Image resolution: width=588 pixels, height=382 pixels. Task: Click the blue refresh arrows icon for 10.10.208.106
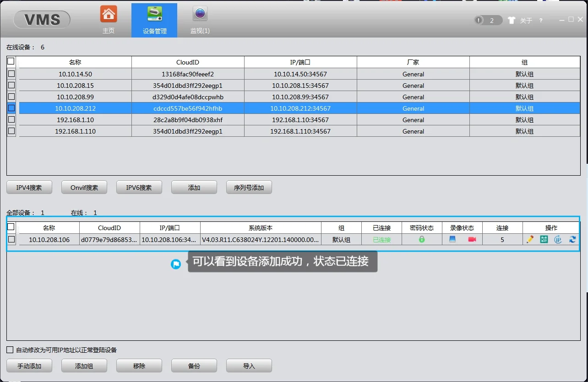572,239
